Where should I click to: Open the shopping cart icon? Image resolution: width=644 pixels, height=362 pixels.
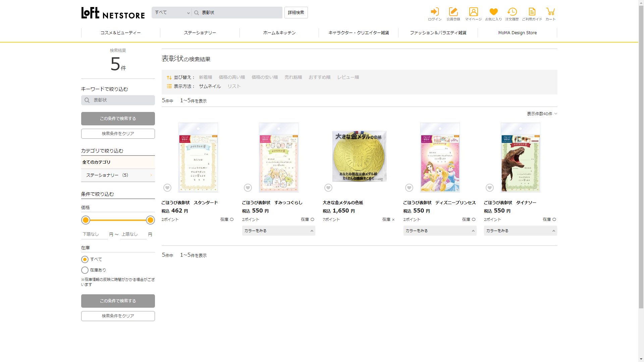point(550,12)
